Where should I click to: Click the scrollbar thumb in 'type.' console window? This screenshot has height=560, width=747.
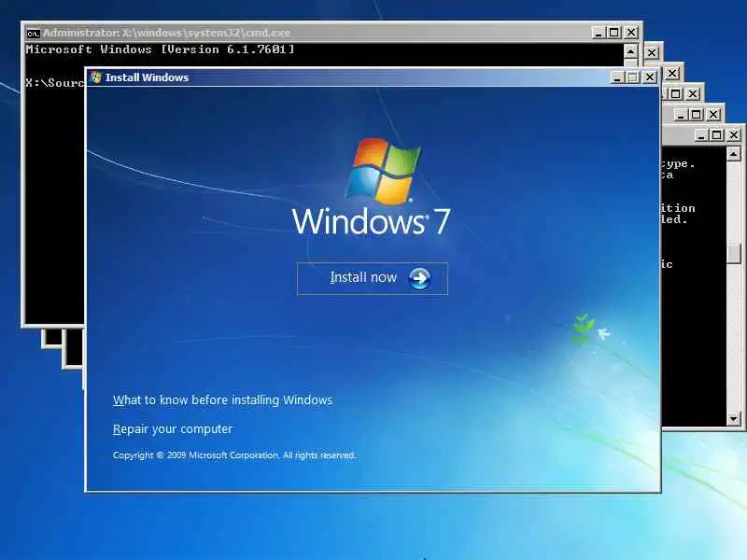pos(734,253)
